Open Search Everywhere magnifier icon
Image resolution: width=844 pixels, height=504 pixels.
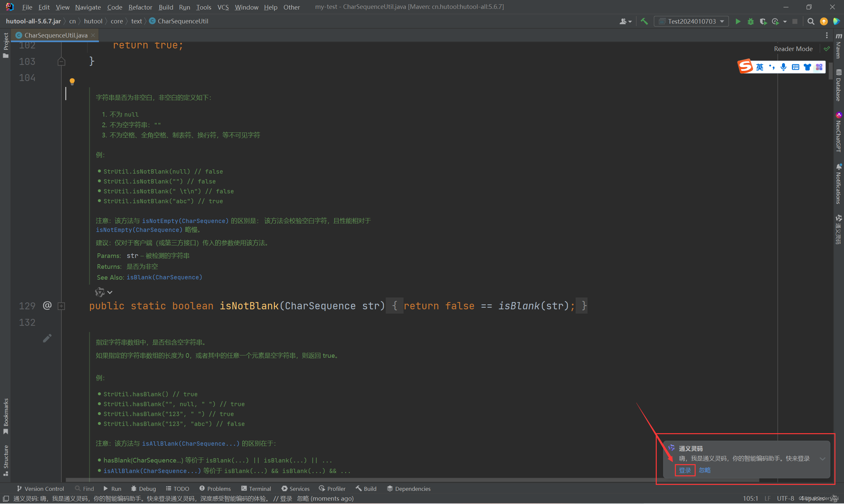811,21
